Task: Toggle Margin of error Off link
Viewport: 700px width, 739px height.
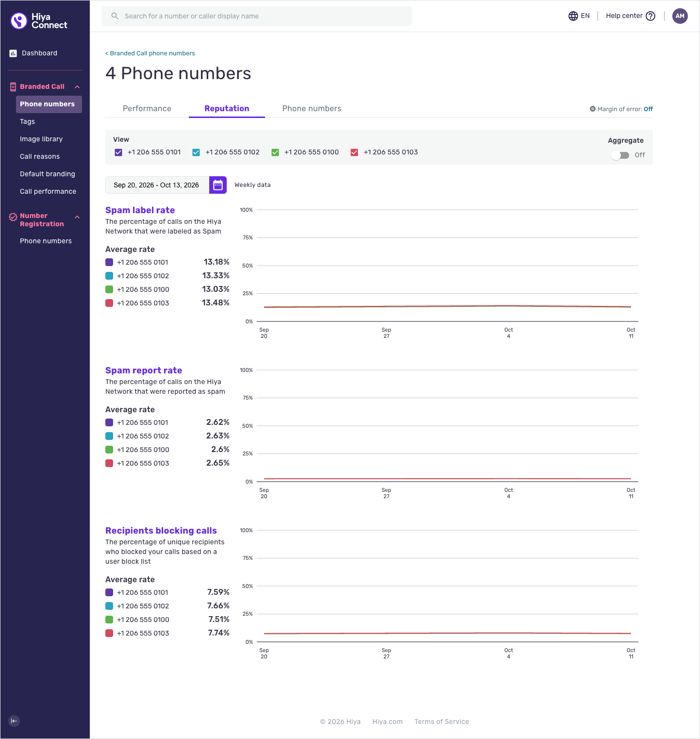Action: coord(648,109)
